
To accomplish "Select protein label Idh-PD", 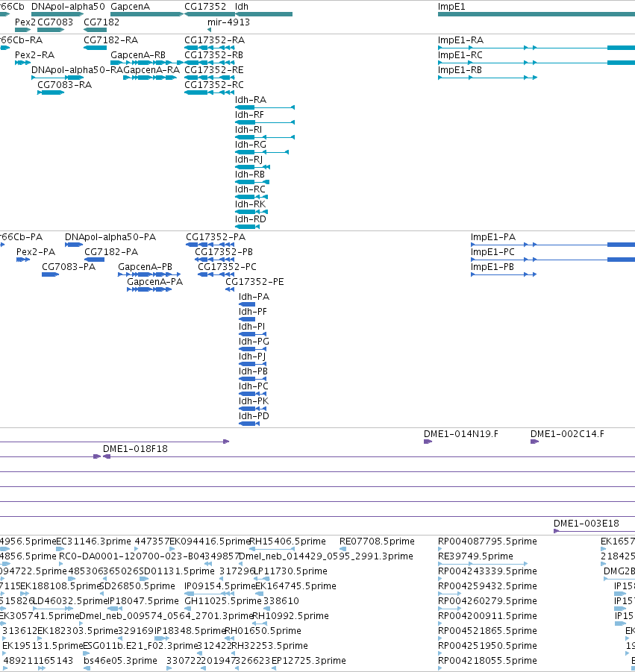I will coord(254,416).
